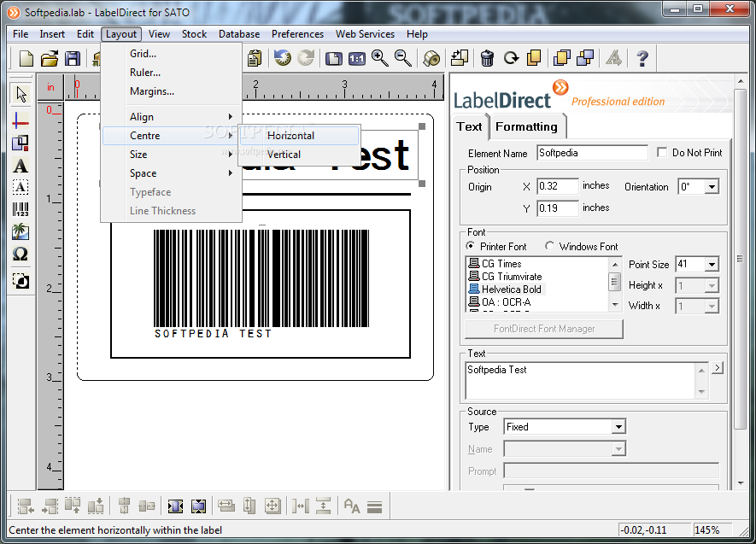756x544 pixels.
Task: Click the Paste clipboard icon
Action: pos(255,58)
